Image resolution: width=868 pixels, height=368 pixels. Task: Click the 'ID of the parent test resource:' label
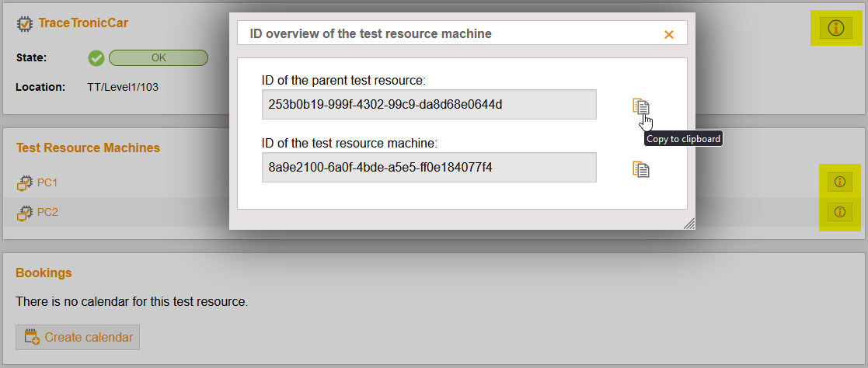343,81
